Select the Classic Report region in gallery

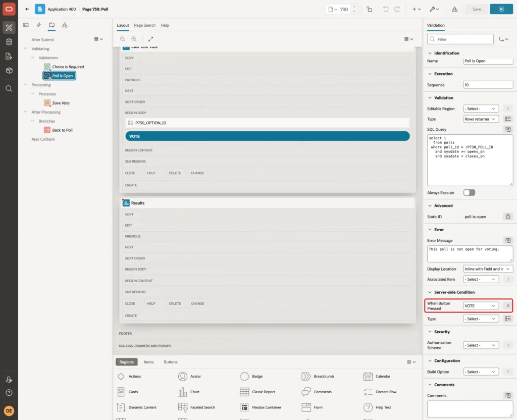pyautogui.click(x=257, y=392)
